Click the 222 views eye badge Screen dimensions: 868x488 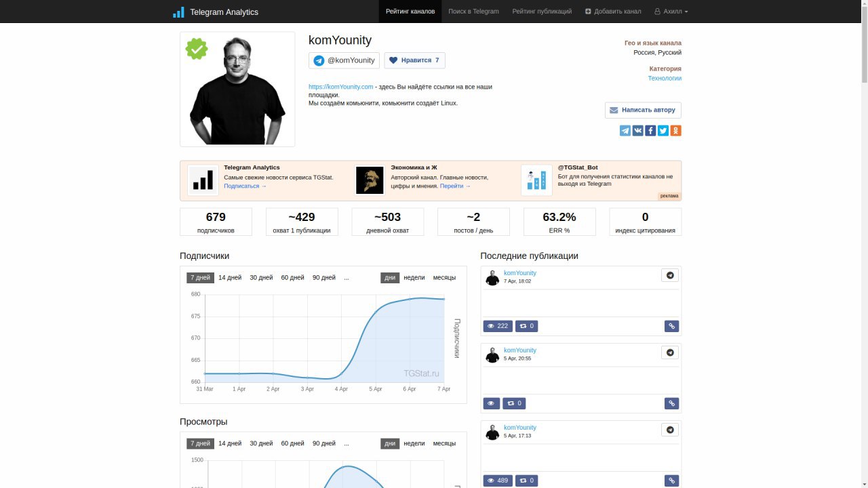point(498,326)
